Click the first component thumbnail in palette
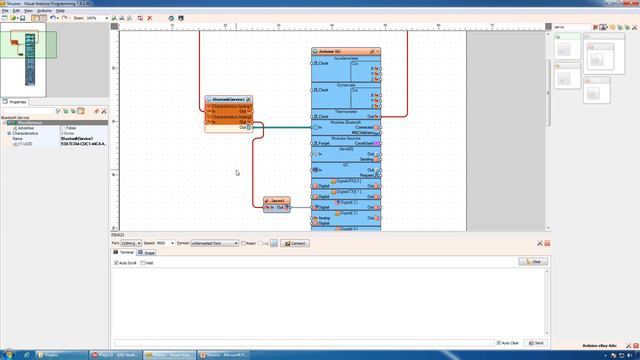 [567, 46]
